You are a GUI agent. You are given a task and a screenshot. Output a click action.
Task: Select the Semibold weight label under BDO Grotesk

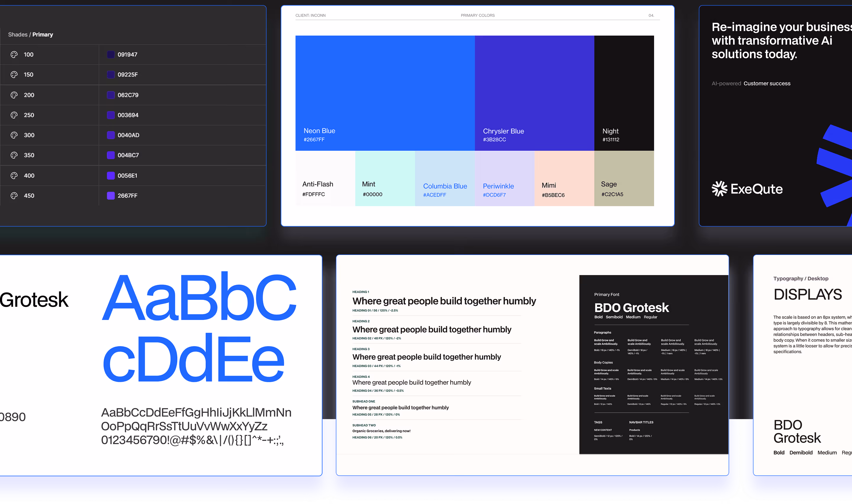point(614,317)
